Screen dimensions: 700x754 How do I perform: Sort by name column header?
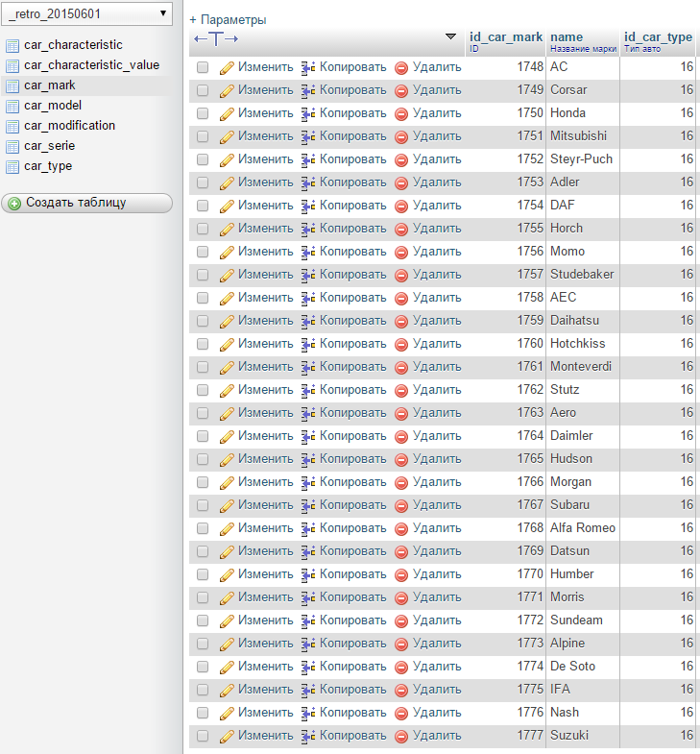[x=567, y=37]
